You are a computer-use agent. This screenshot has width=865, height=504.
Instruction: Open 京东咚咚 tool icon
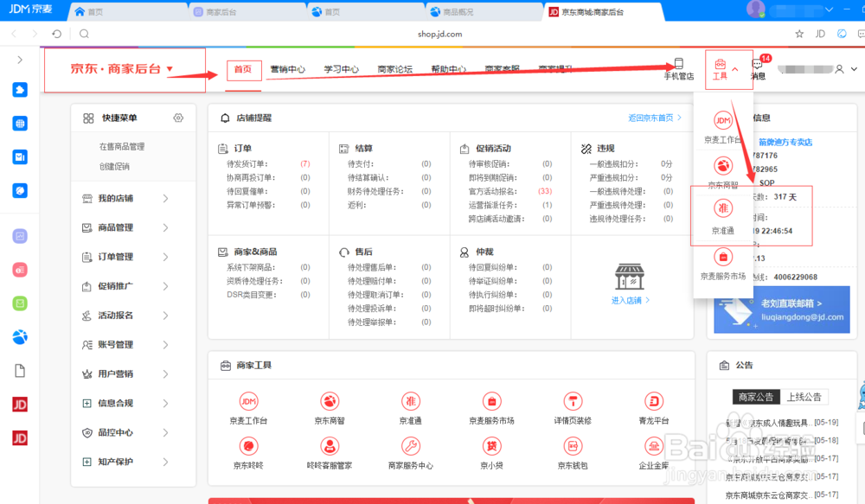click(248, 445)
